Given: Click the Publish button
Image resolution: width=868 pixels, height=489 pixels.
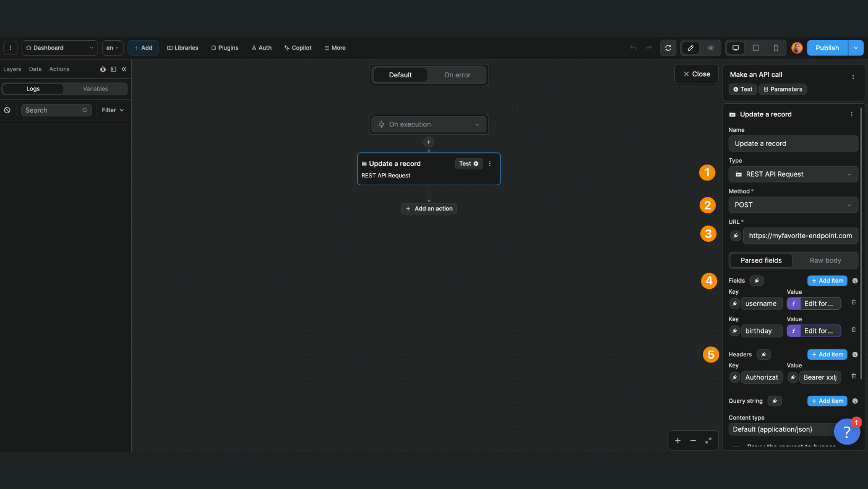Looking at the screenshot, I should (827, 48).
